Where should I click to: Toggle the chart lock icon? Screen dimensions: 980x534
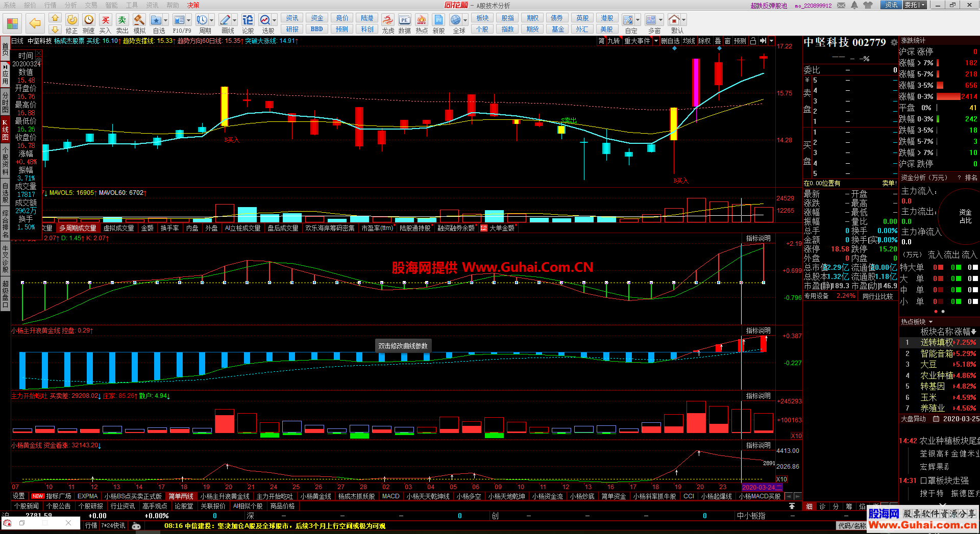tap(753, 41)
